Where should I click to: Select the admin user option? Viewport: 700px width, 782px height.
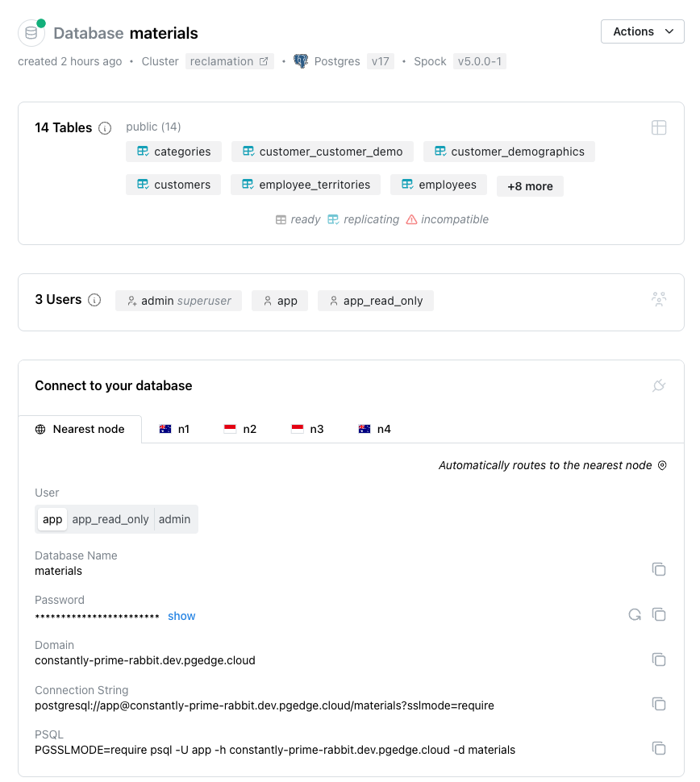point(175,519)
